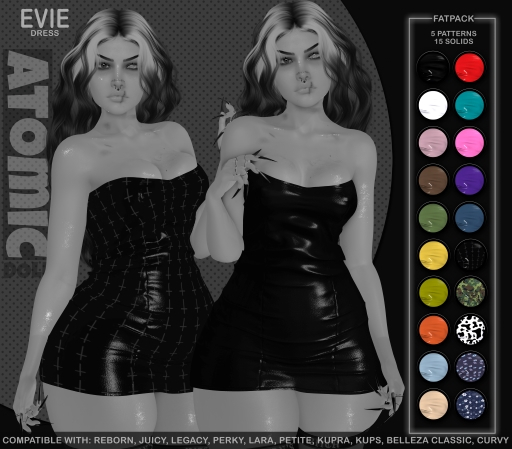The image size is (512, 449).
Task: Select the beige cream color swatch
Action: pyautogui.click(x=433, y=405)
